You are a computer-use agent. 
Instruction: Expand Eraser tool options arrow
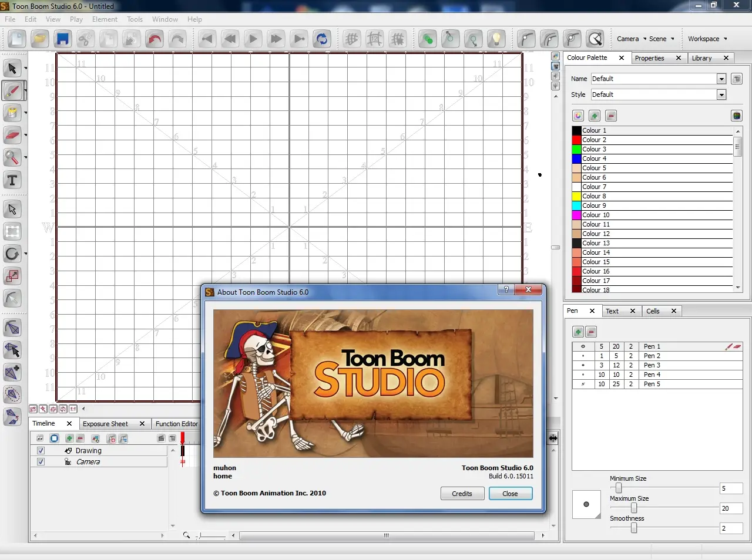click(25, 135)
